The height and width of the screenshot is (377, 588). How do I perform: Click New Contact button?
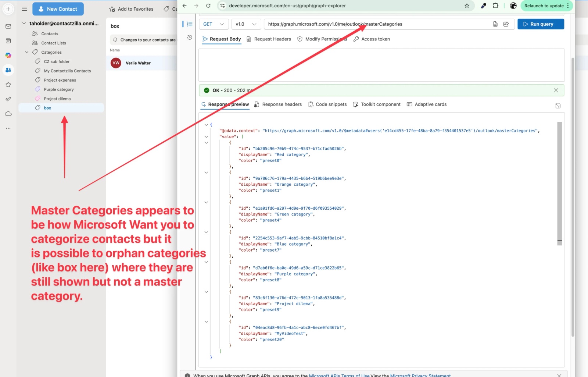pyautogui.click(x=58, y=9)
